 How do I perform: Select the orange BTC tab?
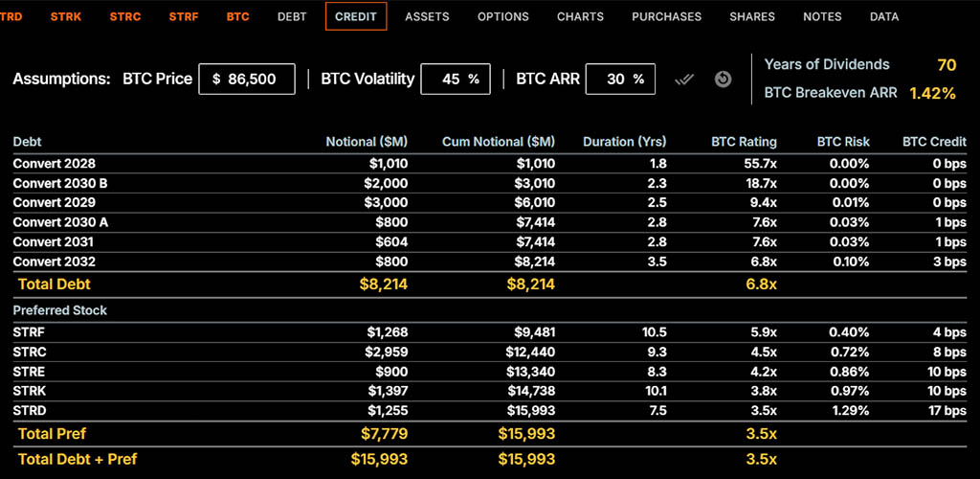coord(237,16)
